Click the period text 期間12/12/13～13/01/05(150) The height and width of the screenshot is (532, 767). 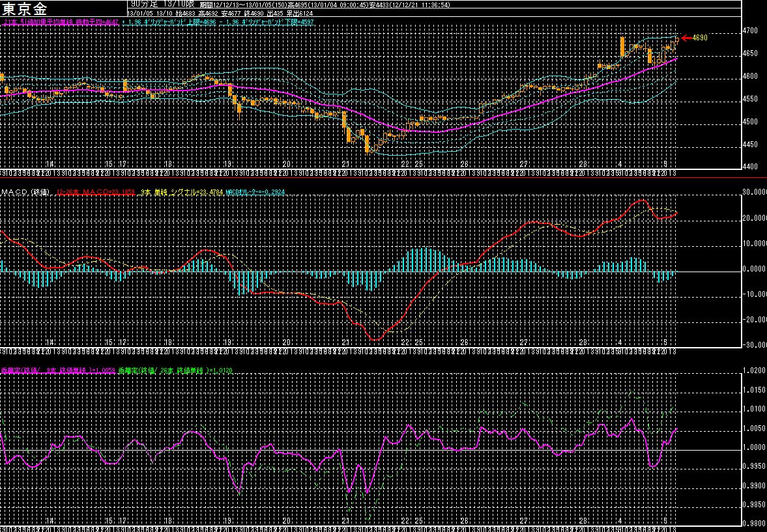pos(243,5)
